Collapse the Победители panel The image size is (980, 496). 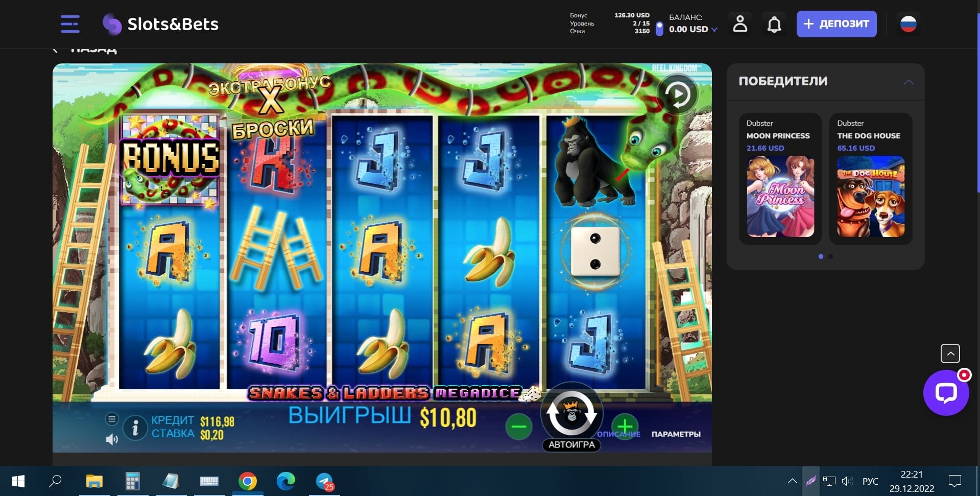[x=909, y=82]
